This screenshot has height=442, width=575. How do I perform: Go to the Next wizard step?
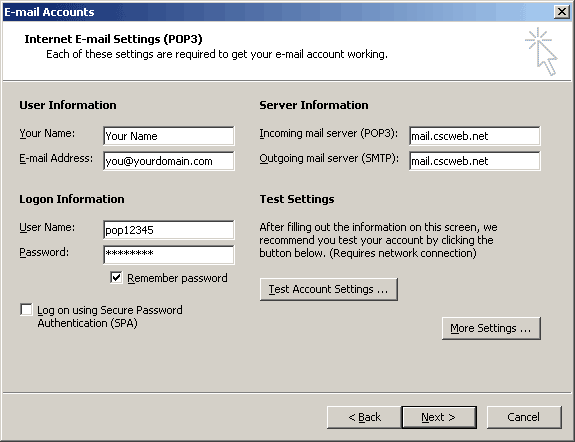tap(439, 417)
